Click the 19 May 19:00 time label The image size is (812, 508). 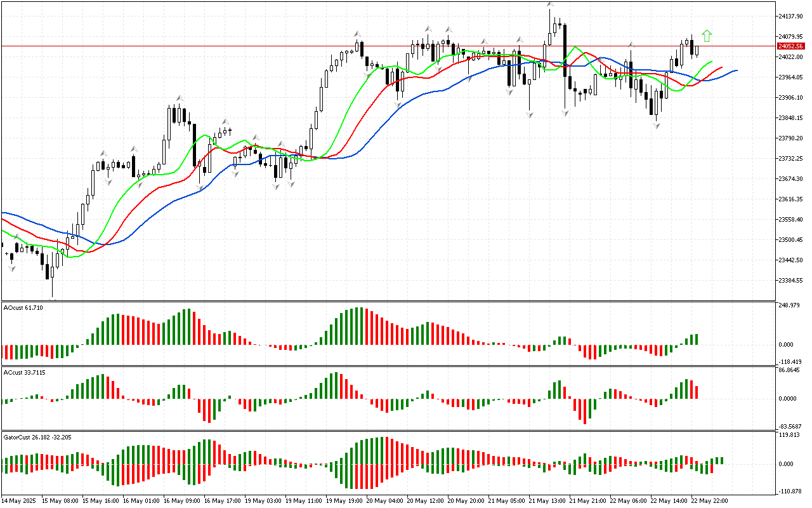click(344, 500)
